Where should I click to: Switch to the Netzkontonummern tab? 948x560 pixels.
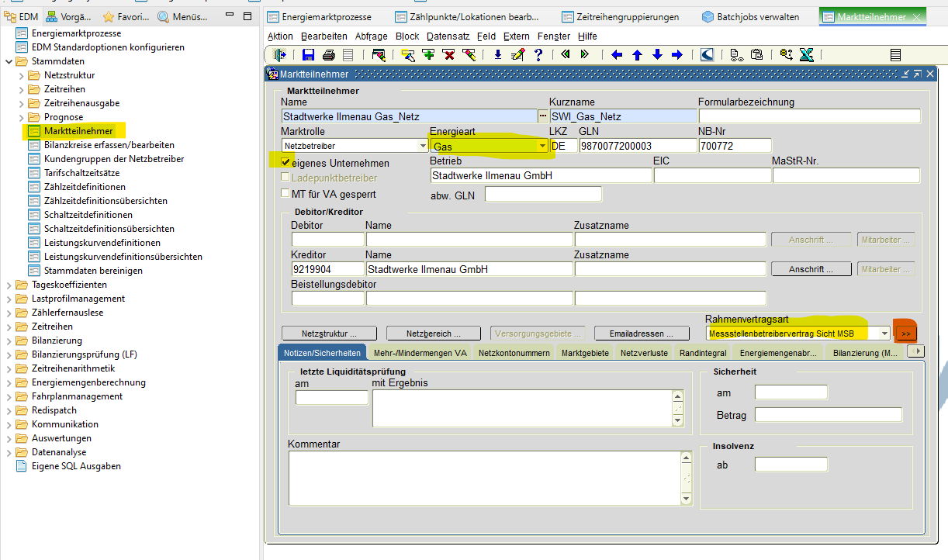pos(514,353)
